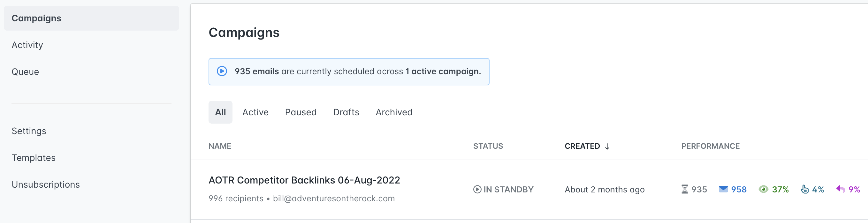868x223 pixels.
Task: Sort campaigns by the Name column header
Action: click(x=220, y=146)
